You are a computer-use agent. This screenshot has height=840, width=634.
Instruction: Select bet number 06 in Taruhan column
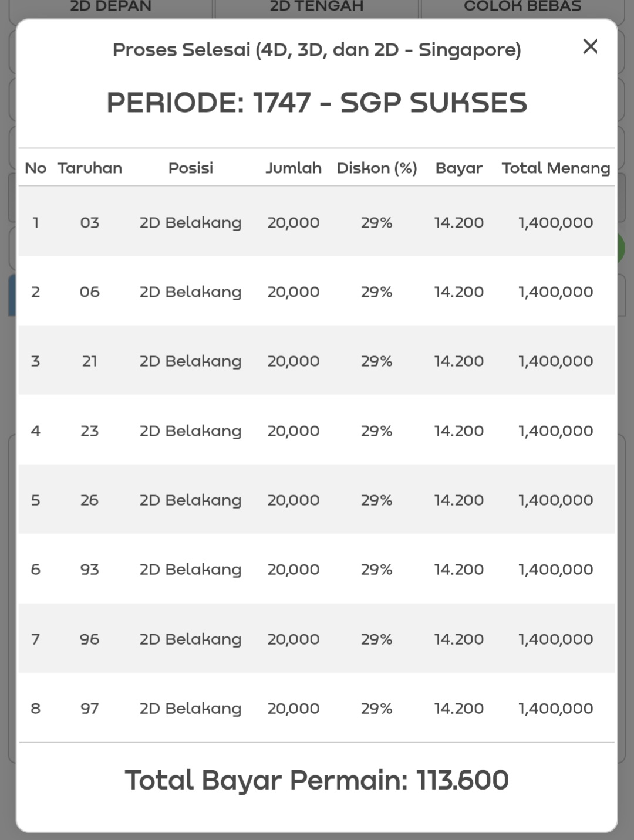point(90,292)
